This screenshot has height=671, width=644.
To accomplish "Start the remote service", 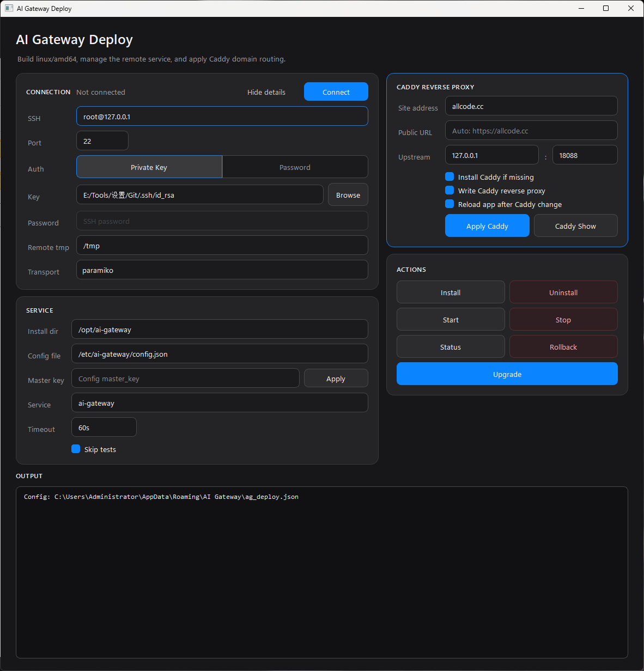I will tap(451, 319).
